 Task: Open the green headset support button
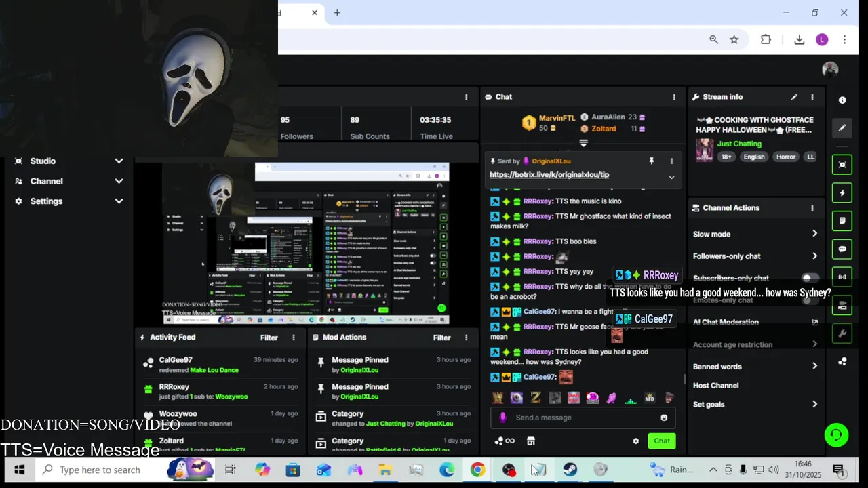pyautogui.click(x=836, y=434)
